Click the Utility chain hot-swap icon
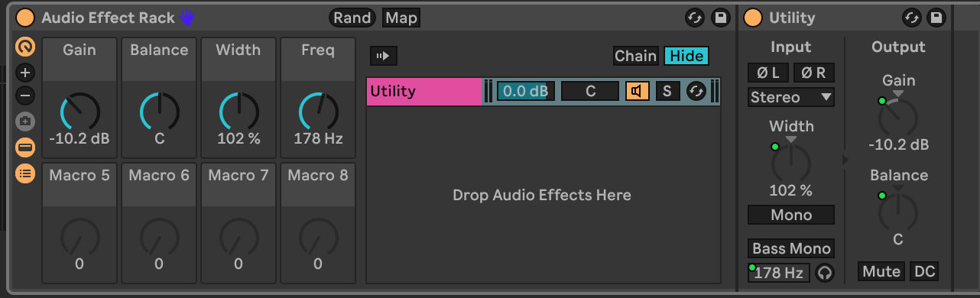 696,92
